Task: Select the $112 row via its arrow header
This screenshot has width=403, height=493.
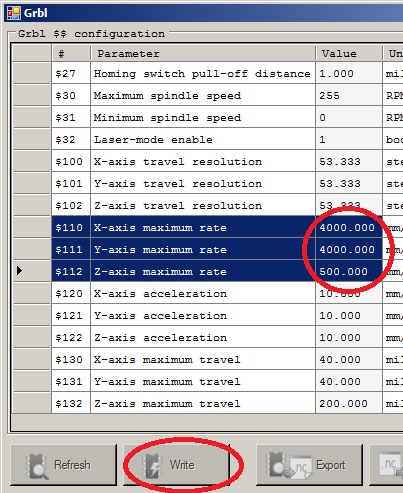Action: (31, 271)
